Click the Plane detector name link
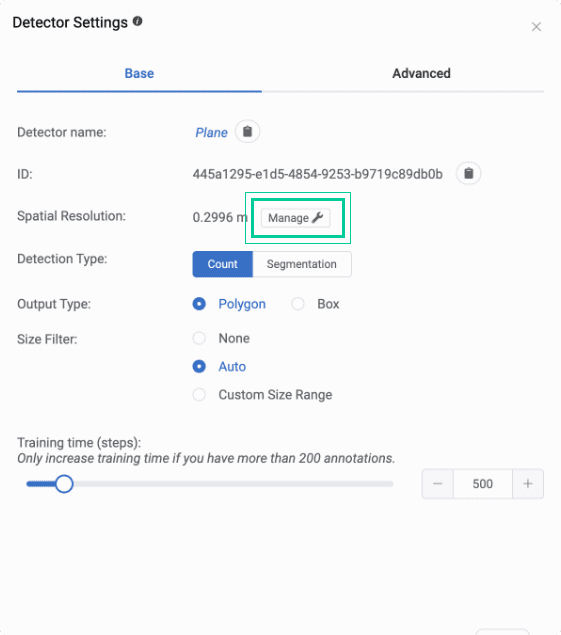The height and width of the screenshot is (635, 561). click(211, 132)
